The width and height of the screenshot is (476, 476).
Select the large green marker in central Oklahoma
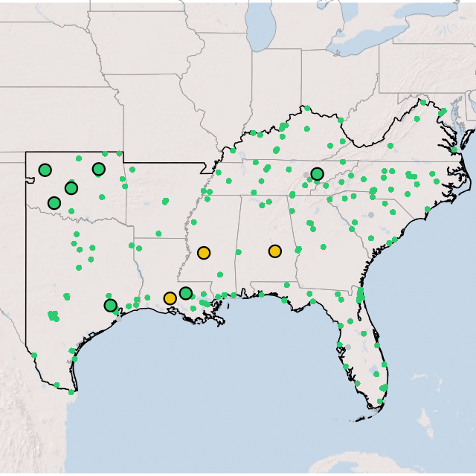(71, 188)
